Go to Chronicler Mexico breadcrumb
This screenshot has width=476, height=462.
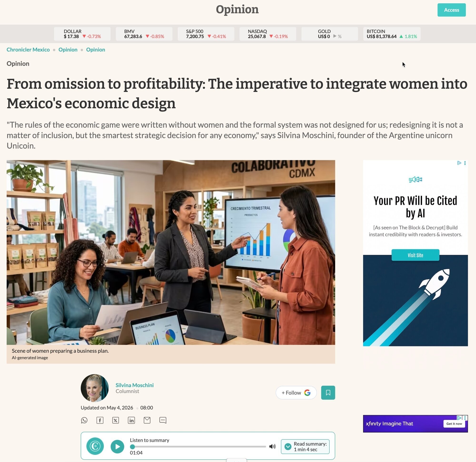(x=28, y=49)
